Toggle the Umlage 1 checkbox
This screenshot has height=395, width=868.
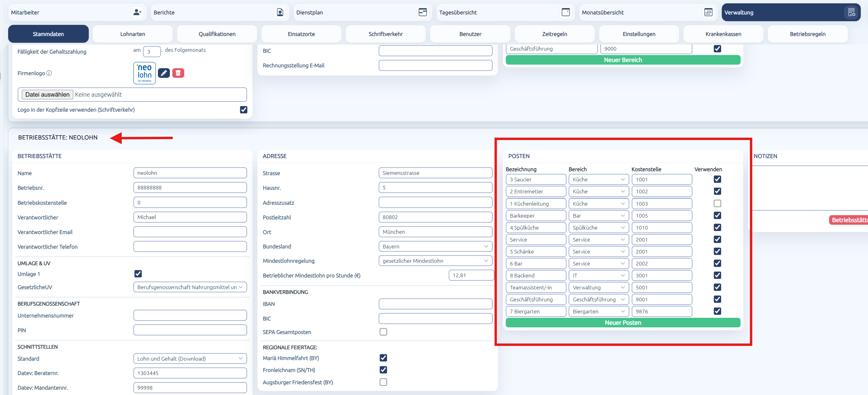coord(138,274)
